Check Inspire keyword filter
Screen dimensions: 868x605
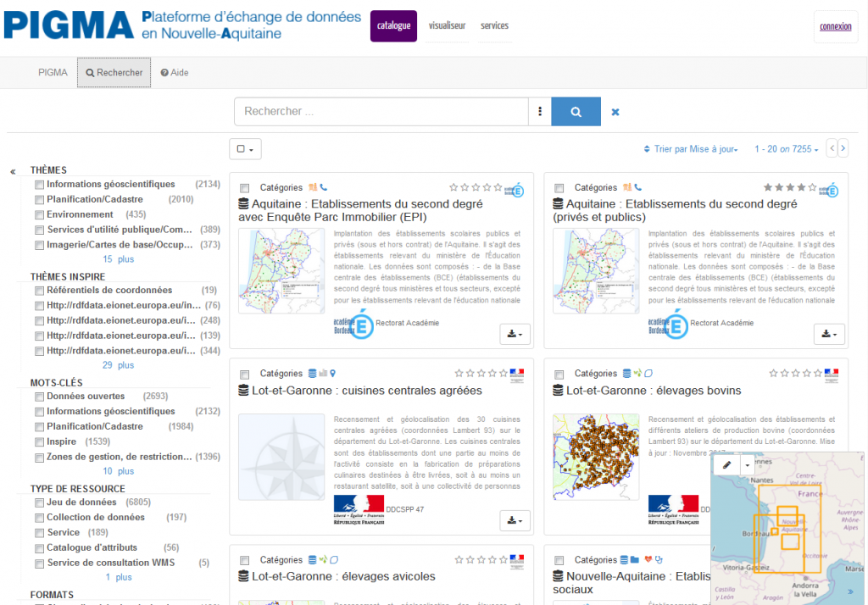point(39,442)
